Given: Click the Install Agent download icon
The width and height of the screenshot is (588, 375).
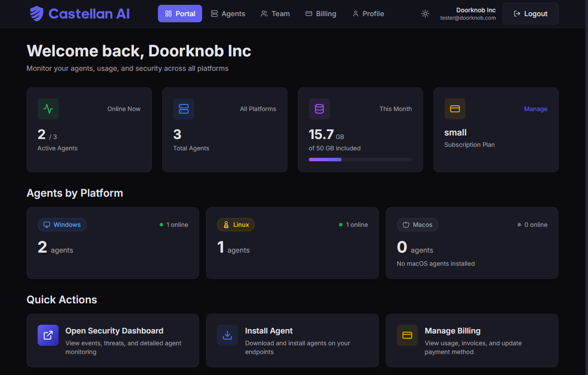Looking at the screenshot, I should (227, 335).
